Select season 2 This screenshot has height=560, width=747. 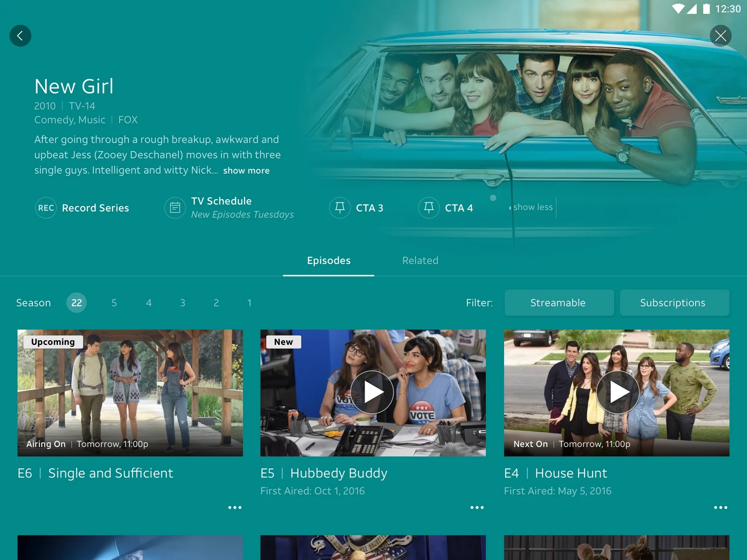tap(216, 303)
